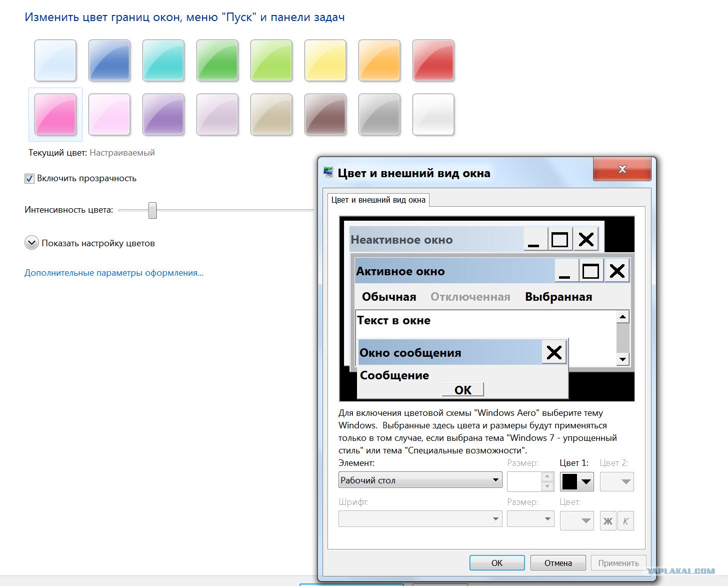Choose the dark blue color swatch
The height and width of the screenshot is (586, 728).
pos(109,61)
